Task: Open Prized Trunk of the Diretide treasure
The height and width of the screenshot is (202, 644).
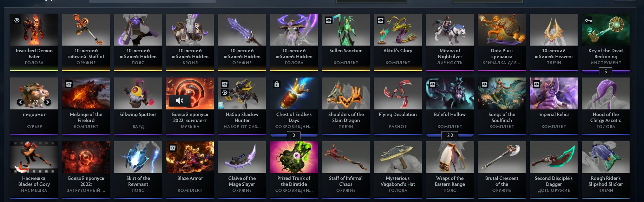Action: tap(294, 170)
